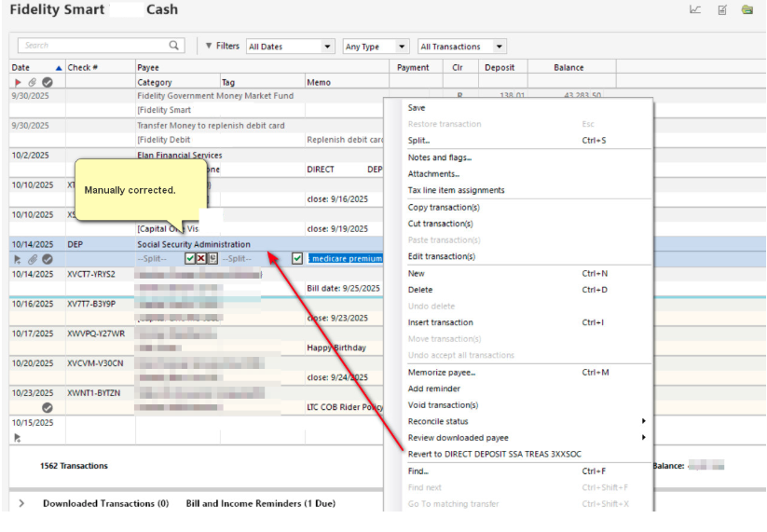
Task: Expand the Downloaded Transactions panel chevron
Action: click(x=21, y=503)
